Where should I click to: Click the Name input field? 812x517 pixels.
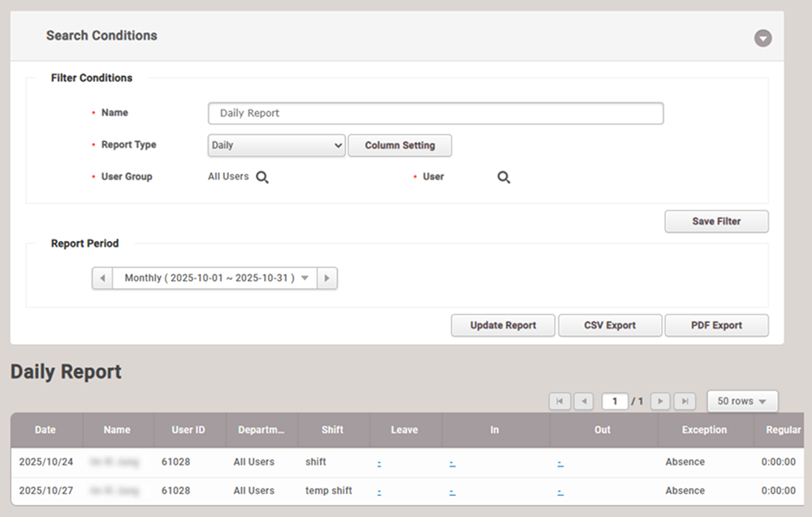pos(435,114)
